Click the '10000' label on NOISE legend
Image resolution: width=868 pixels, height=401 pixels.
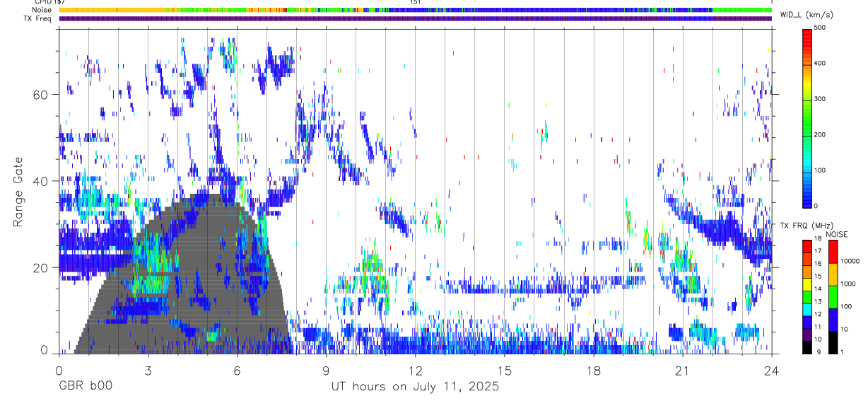coord(850,261)
